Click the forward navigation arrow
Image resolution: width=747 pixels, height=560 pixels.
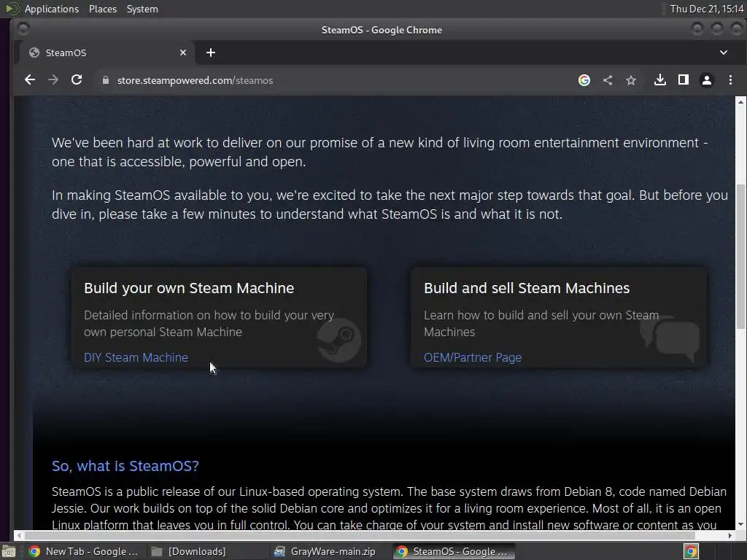tap(53, 80)
